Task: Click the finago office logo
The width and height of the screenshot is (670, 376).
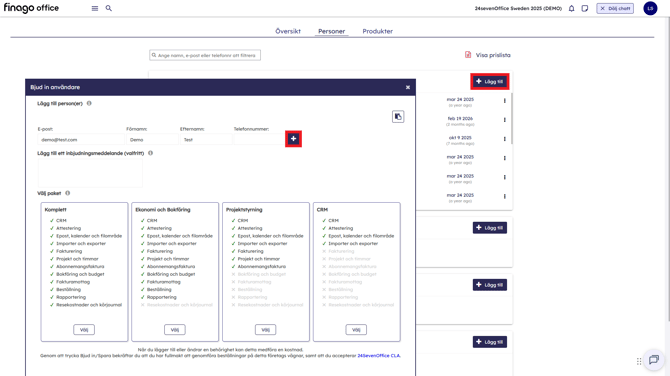Action: click(x=31, y=8)
